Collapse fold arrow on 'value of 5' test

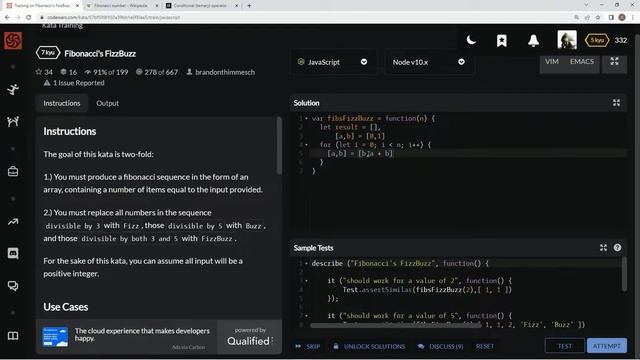point(307,316)
